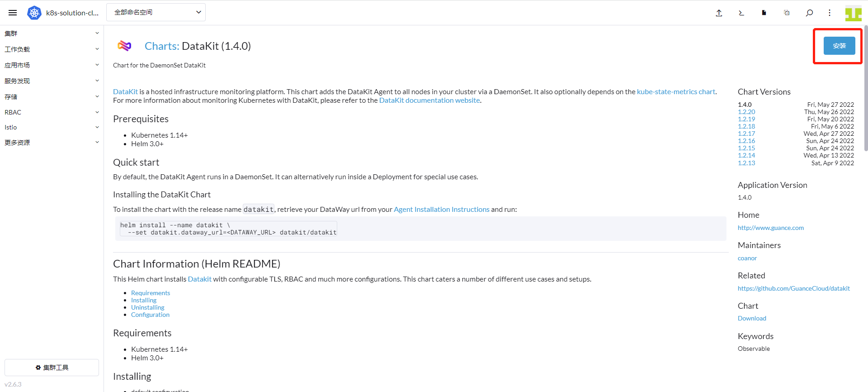Open the Datakit link under Chart Information

point(199,279)
